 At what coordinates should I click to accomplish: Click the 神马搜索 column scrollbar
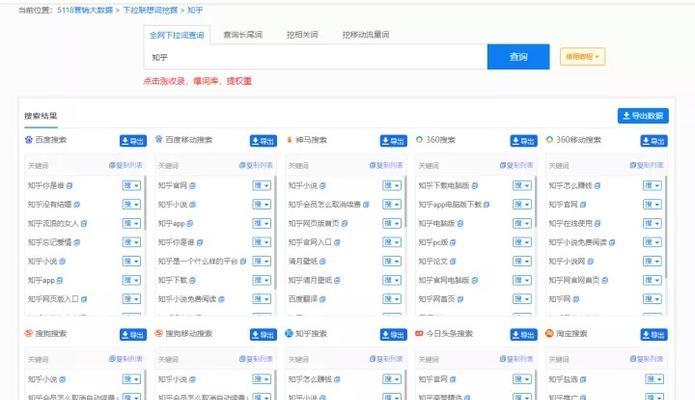405,202
